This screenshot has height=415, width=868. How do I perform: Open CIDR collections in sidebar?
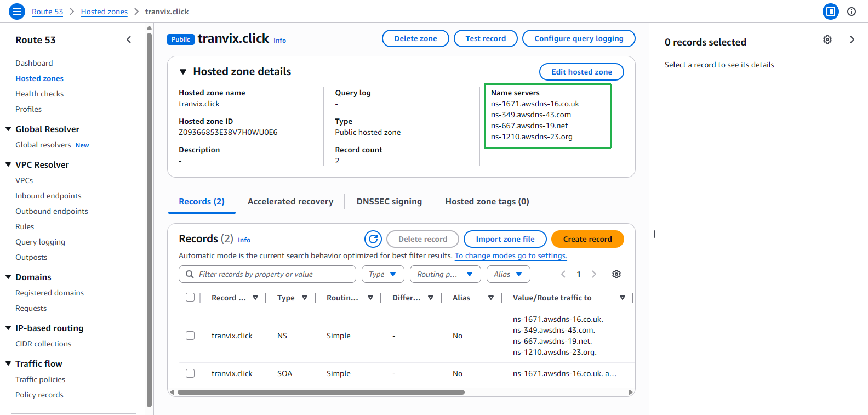(x=43, y=344)
